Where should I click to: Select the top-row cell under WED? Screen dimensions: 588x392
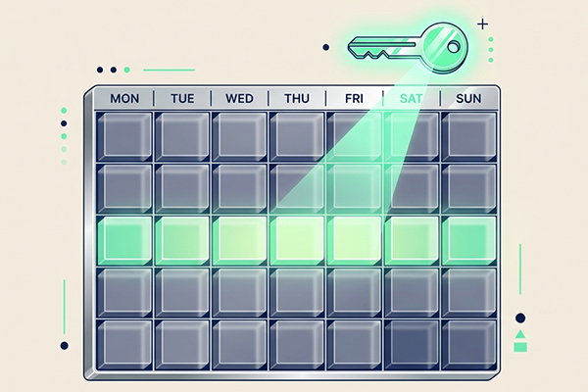(239, 133)
